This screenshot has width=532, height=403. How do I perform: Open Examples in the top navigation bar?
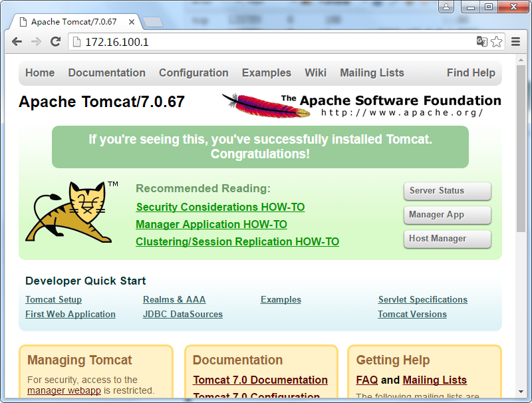click(x=267, y=72)
